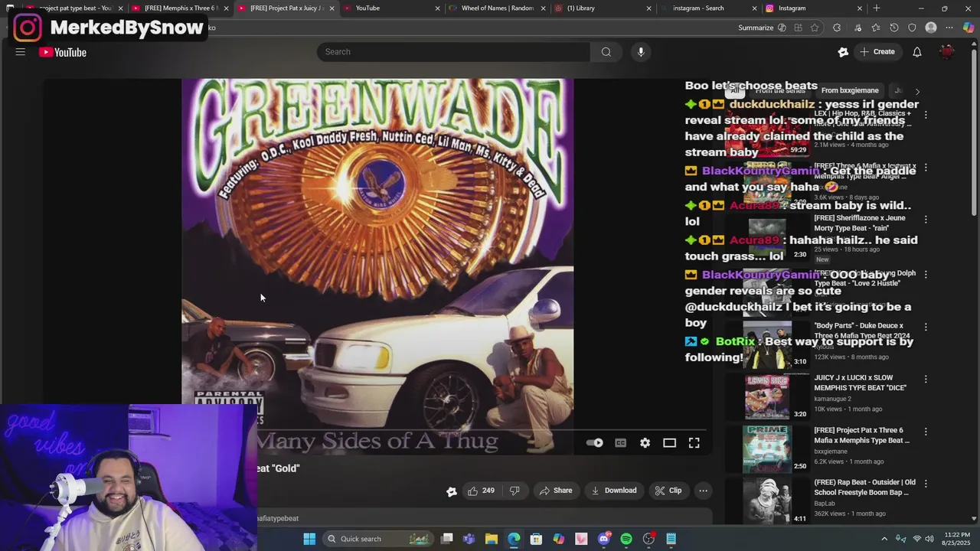Open the Copilot sidebar icon
The height and width of the screenshot is (551, 980).
pyautogui.click(x=969, y=28)
